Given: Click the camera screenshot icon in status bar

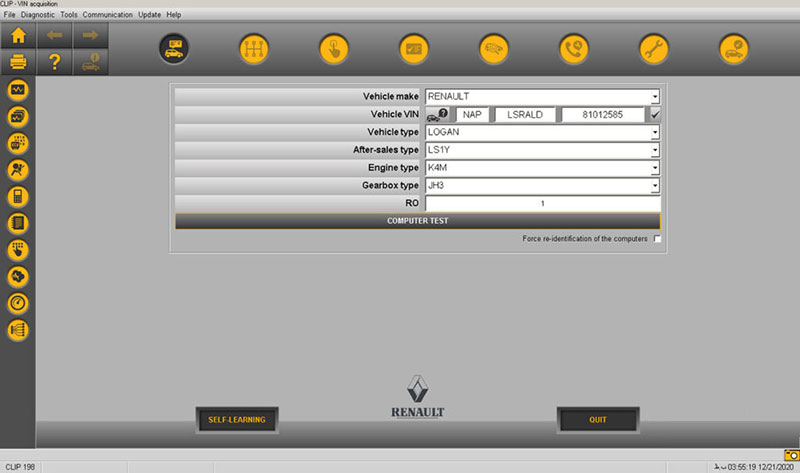Looking at the screenshot, I should tap(792, 455).
